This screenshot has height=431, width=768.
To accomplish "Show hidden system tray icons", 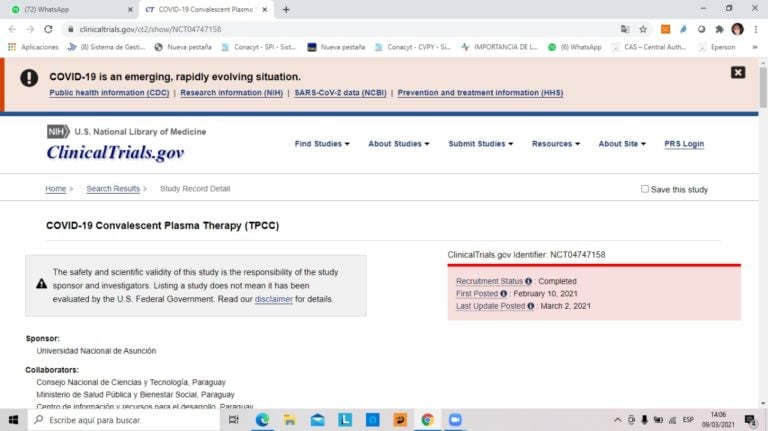I will (618, 420).
